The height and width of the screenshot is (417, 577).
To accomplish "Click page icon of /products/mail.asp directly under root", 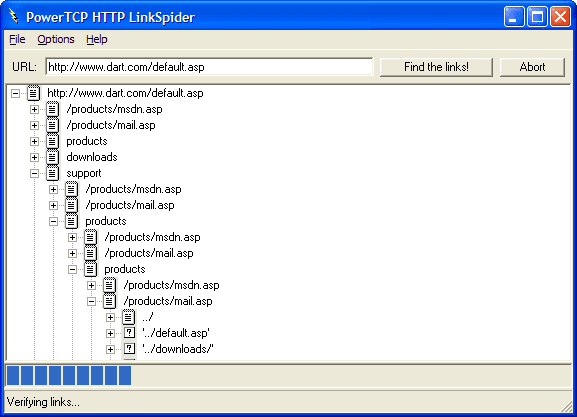I will point(52,125).
